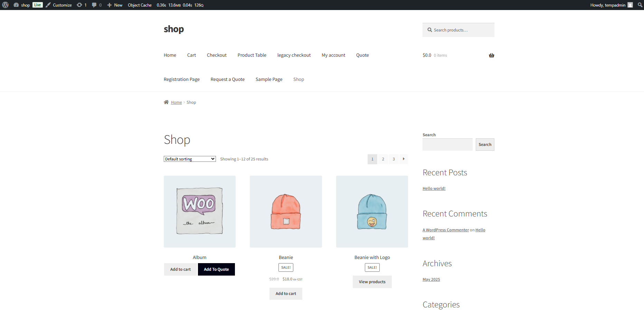Open the cart basket icon
This screenshot has width=644, height=315.
(x=491, y=55)
